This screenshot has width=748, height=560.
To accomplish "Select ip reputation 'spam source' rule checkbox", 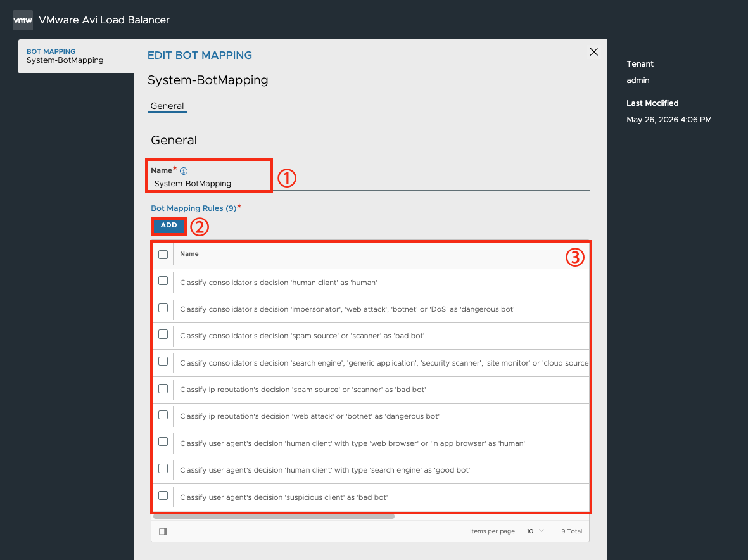I will click(x=163, y=388).
